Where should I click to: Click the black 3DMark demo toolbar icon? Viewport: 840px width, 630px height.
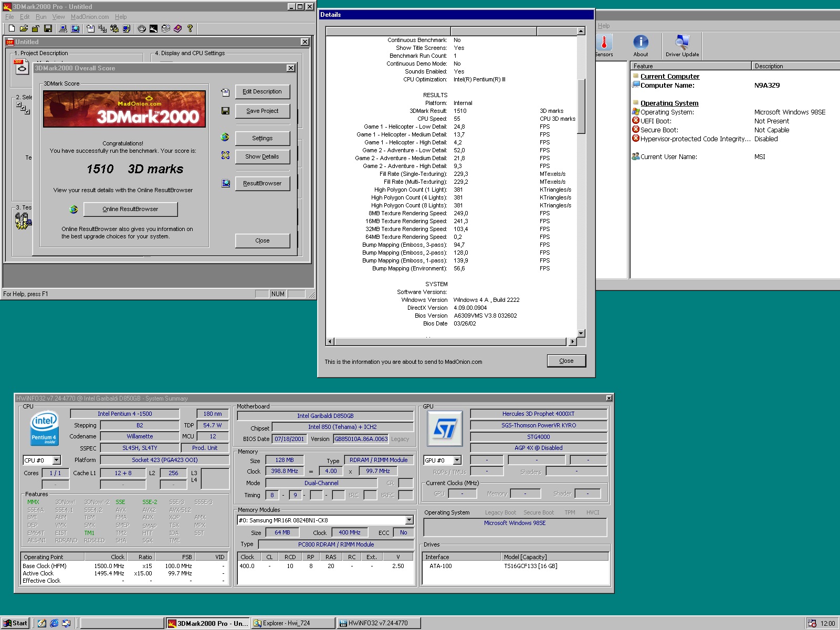[153, 29]
